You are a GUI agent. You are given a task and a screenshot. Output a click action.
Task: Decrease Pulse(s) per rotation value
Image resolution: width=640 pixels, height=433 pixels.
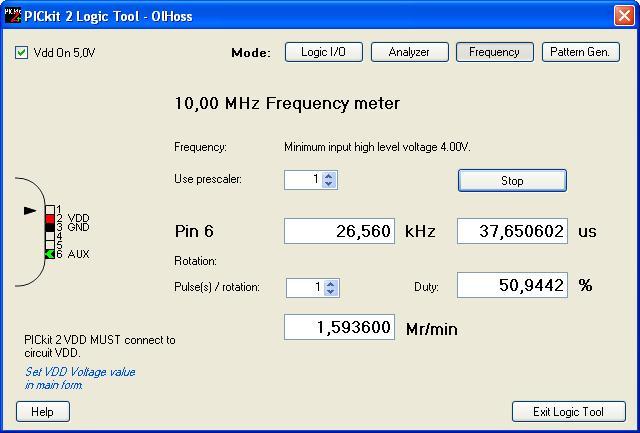(331, 292)
